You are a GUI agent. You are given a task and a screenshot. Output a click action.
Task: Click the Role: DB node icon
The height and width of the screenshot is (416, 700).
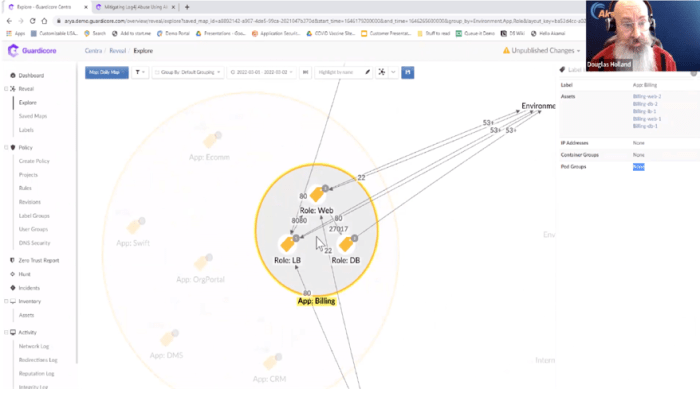click(x=348, y=244)
